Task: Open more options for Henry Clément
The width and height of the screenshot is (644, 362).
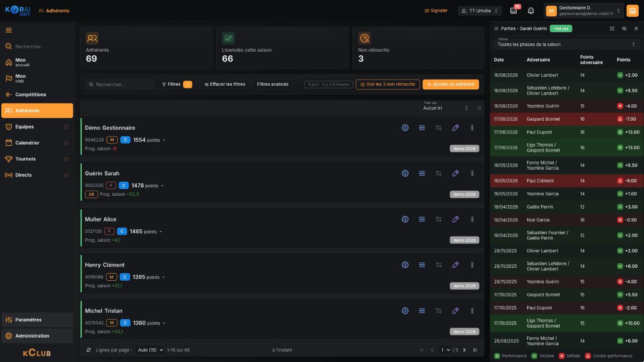Action: pos(472,265)
